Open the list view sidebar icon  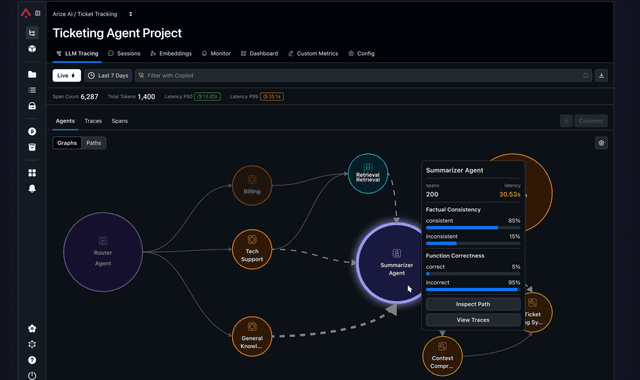pyautogui.click(x=32, y=90)
